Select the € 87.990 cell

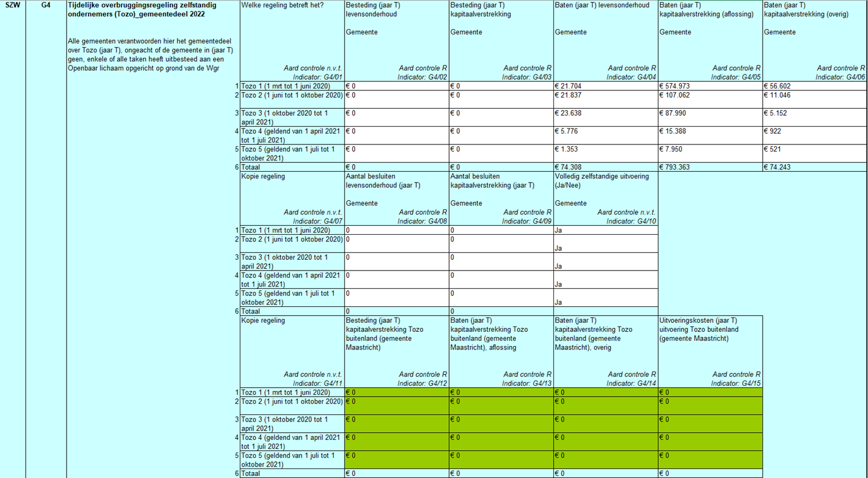click(710, 117)
